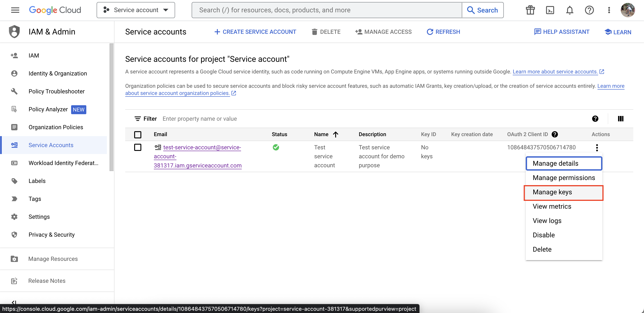644x313 pixels.
Task: Click the Delete toolbar button
Action: click(326, 32)
